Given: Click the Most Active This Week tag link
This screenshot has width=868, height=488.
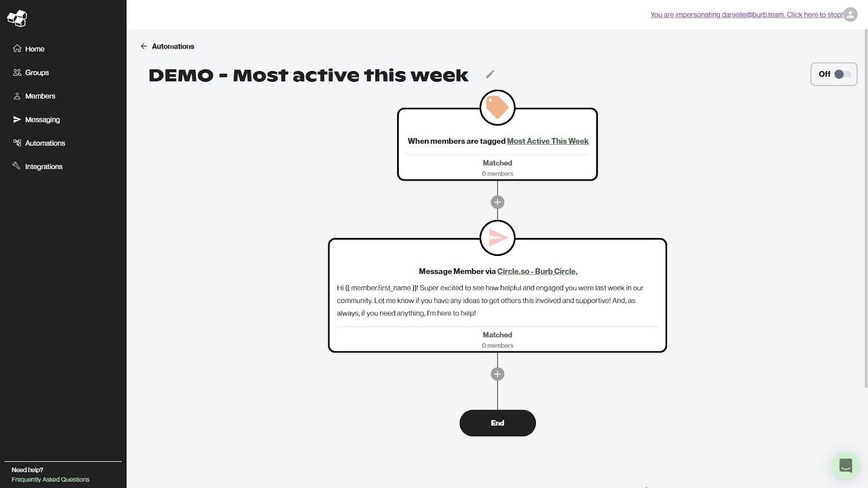Looking at the screenshot, I should (547, 141).
